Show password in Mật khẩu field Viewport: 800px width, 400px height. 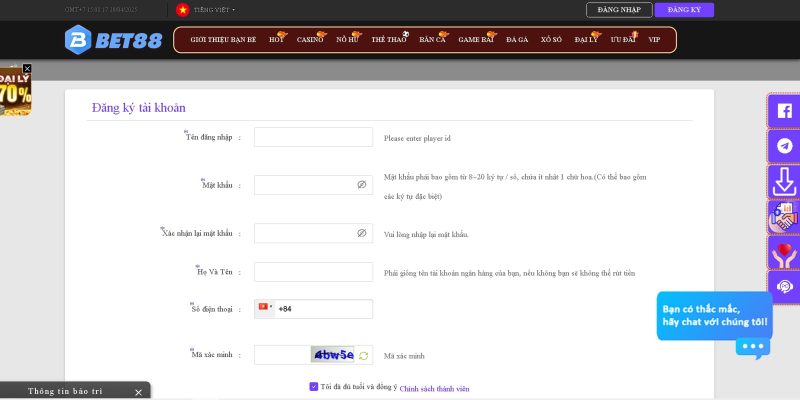pos(362,185)
